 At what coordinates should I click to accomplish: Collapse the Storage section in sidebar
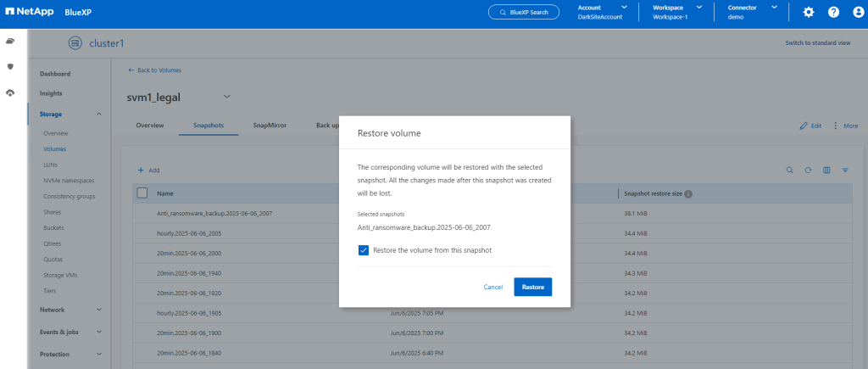pos(99,114)
